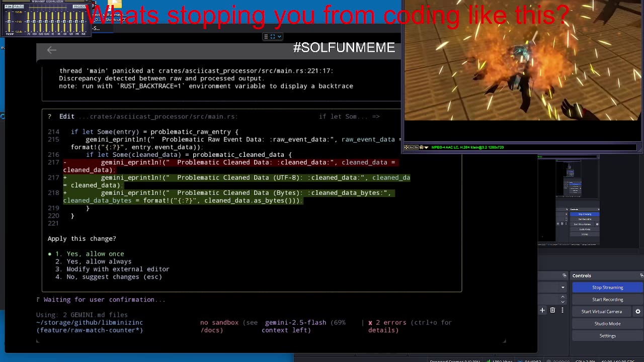
Task: Click the '#SOLFUNMEME' heading text
Action: coord(344,48)
